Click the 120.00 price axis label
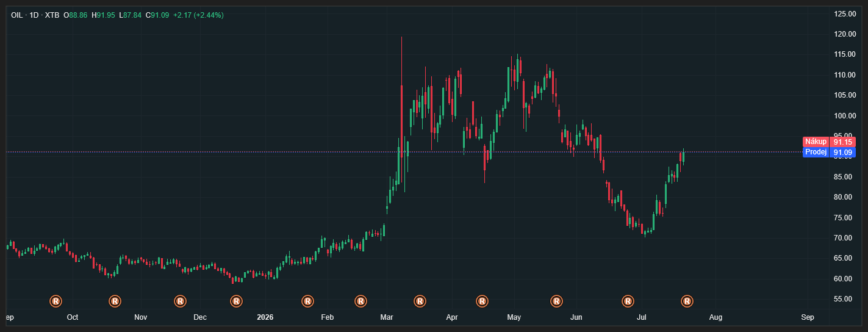 tap(845, 34)
